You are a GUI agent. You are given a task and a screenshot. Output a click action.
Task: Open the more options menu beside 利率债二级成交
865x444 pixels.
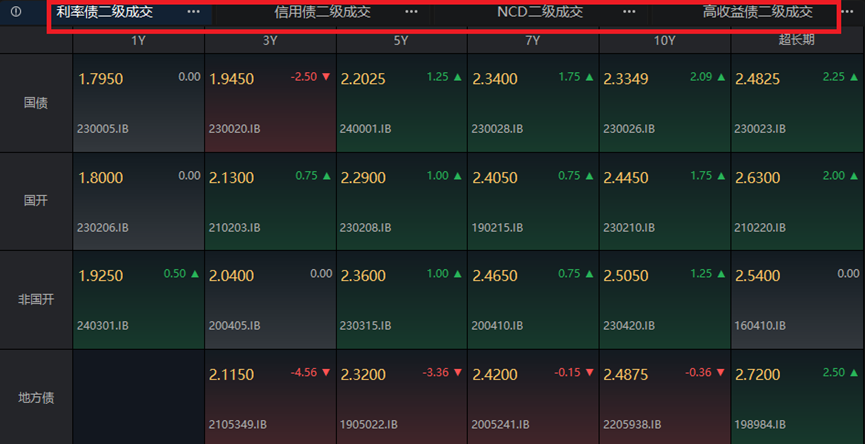pos(193,12)
